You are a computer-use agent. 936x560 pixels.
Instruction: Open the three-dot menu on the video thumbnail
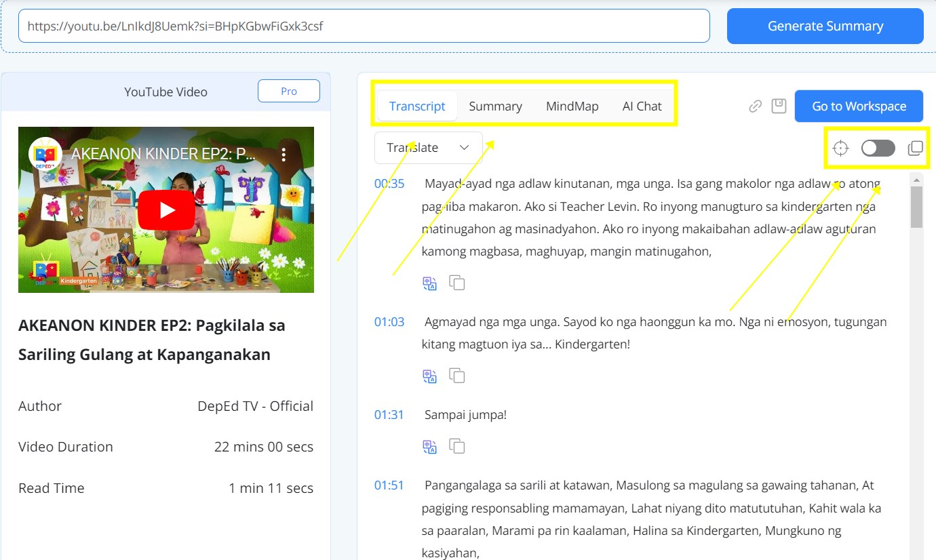(284, 154)
